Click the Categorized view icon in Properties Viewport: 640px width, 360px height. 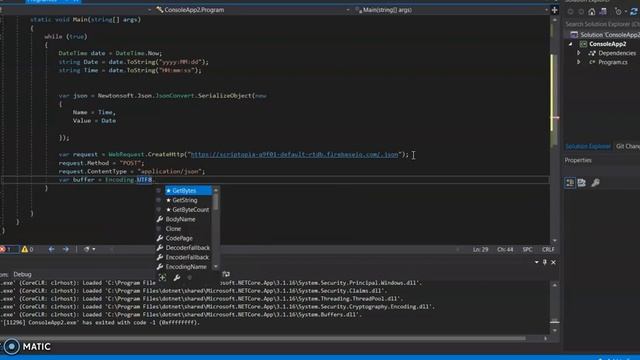[570, 182]
